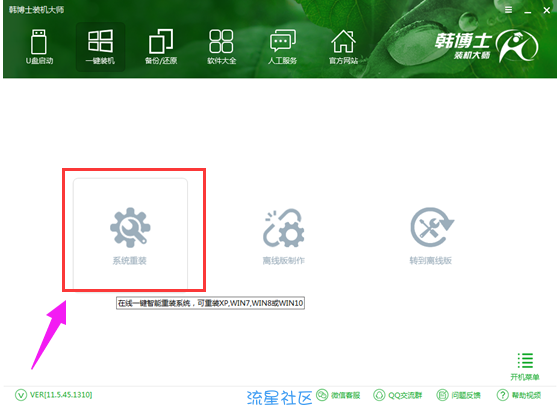Click the 转到离线版 tools icon

pyautogui.click(x=432, y=227)
